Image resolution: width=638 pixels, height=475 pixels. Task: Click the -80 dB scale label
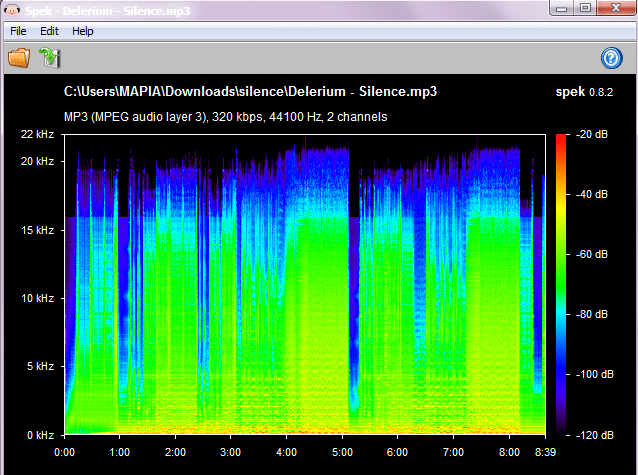[592, 314]
